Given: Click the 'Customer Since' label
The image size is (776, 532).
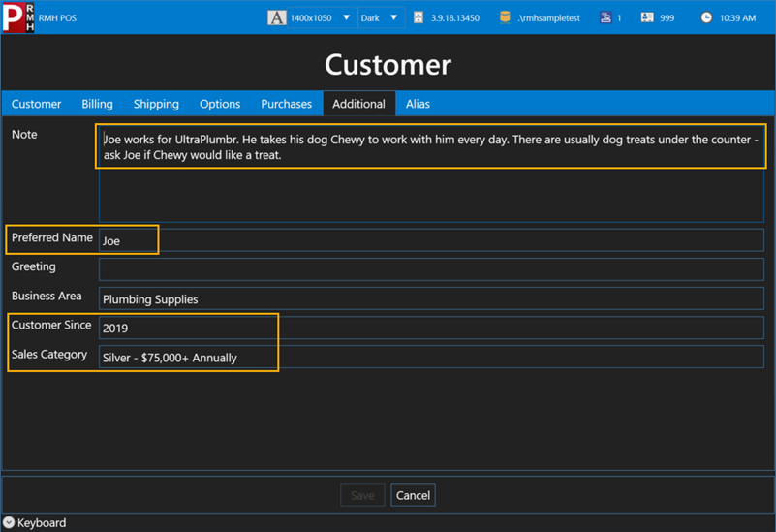Looking at the screenshot, I should coord(51,325).
